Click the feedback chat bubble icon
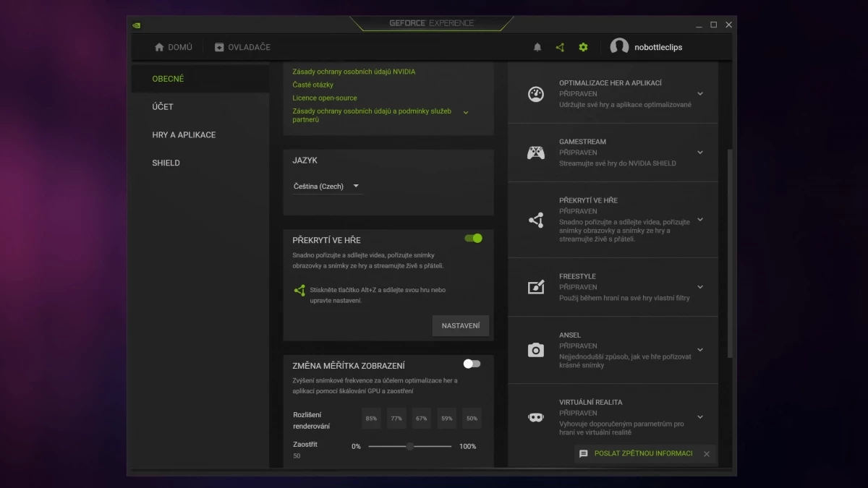This screenshot has width=868, height=488. pyautogui.click(x=584, y=454)
